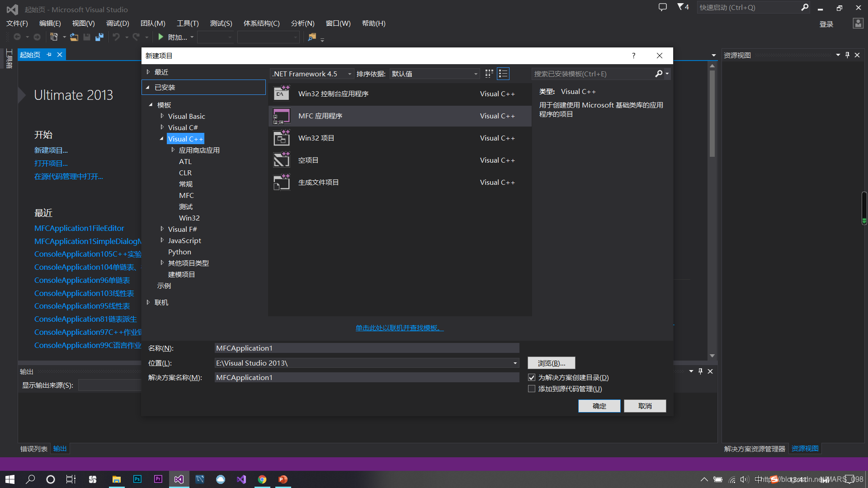Open the .NET Framework 4.5 version dropdown
Image resolution: width=868 pixels, height=488 pixels.
(312, 74)
